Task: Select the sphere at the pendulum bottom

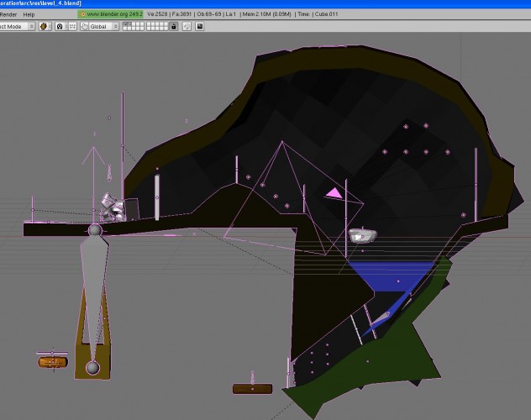Action: (x=92, y=368)
